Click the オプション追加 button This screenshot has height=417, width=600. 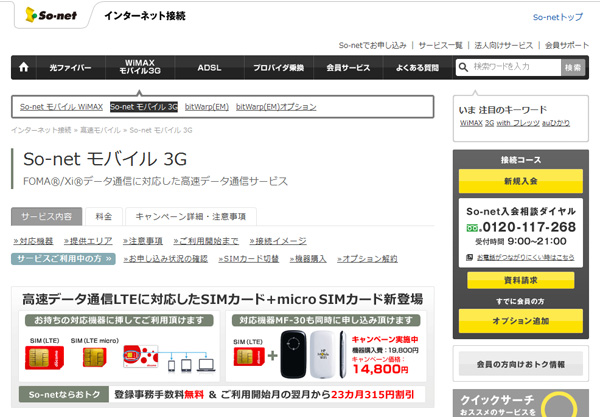[x=519, y=320]
